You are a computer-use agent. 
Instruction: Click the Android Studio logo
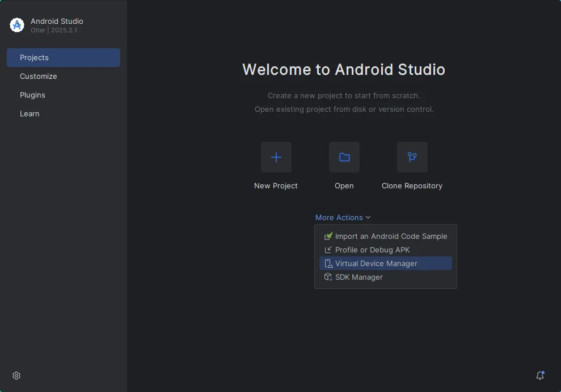coord(16,25)
